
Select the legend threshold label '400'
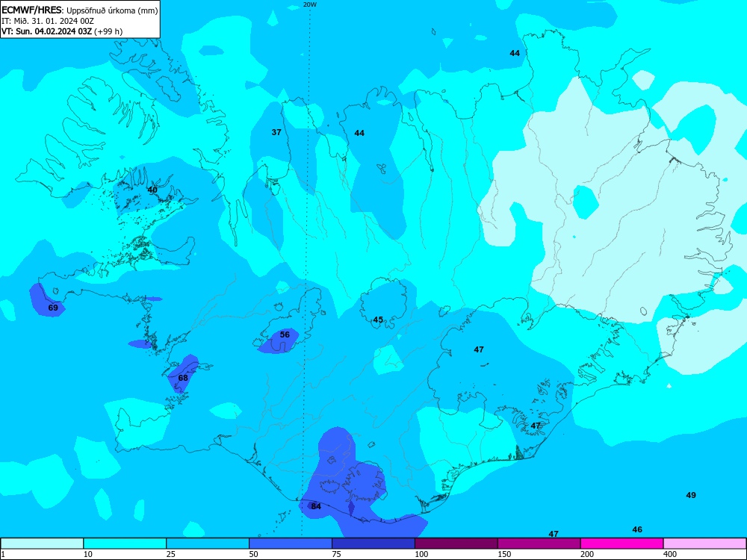[670, 554]
